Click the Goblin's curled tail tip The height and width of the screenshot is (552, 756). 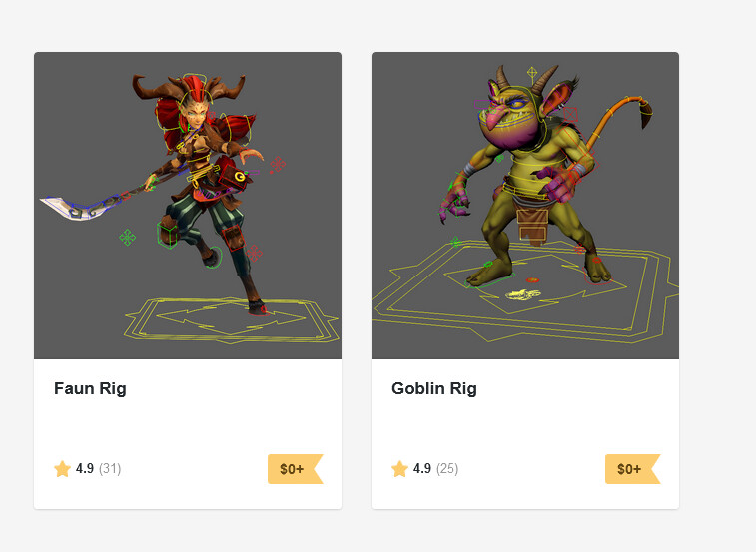(x=645, y=113)
